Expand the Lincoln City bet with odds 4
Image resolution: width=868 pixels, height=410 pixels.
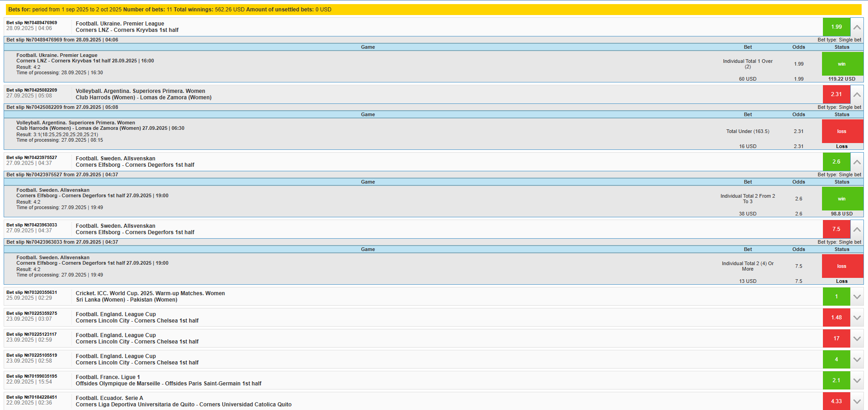click(x=857, y=359)
